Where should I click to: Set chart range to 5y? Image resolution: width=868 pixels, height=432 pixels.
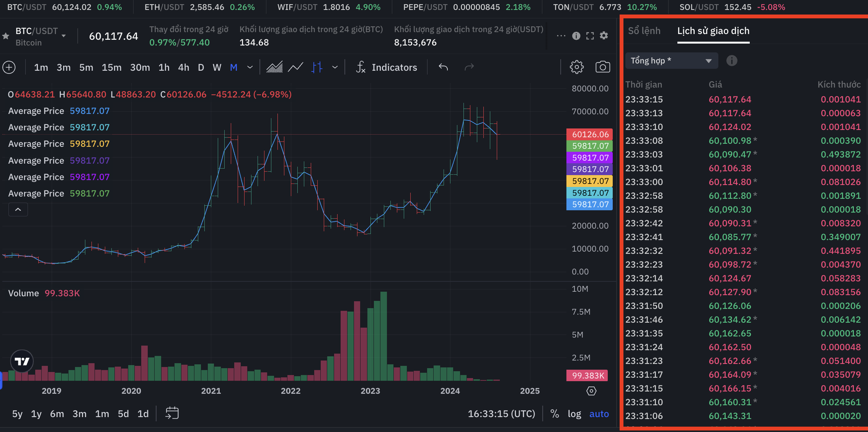pyautogui.click(x=17, y=414)
